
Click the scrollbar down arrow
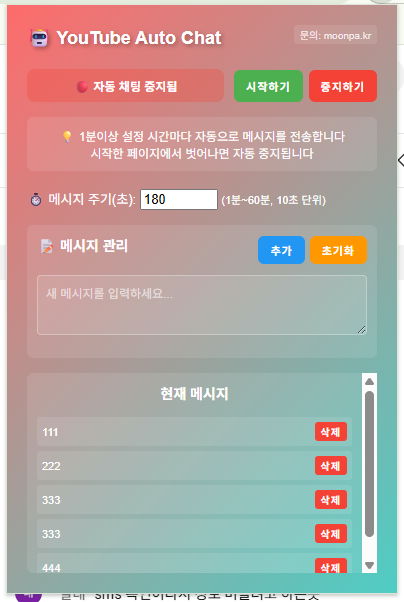(369, 565)
